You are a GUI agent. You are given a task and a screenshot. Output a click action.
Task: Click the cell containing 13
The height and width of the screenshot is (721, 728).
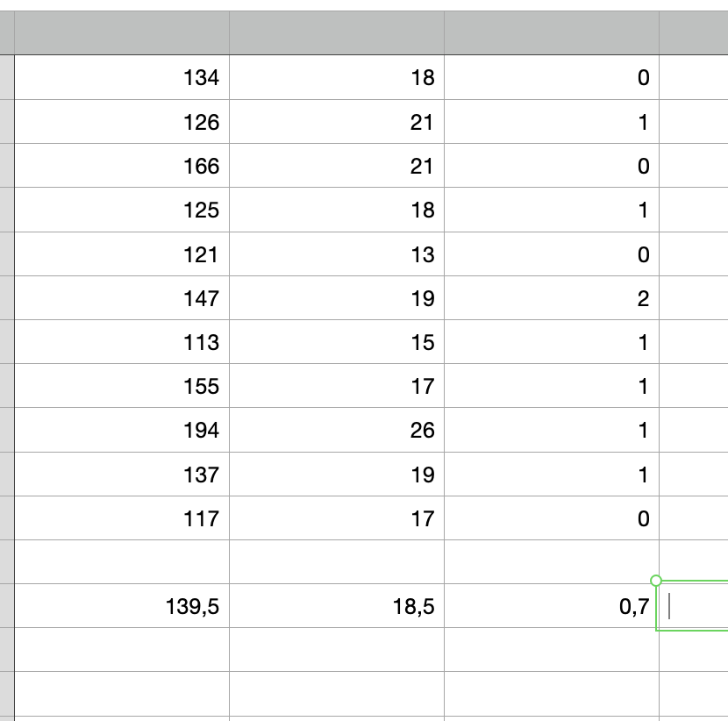pyautogui.click(x=337, y=254)
